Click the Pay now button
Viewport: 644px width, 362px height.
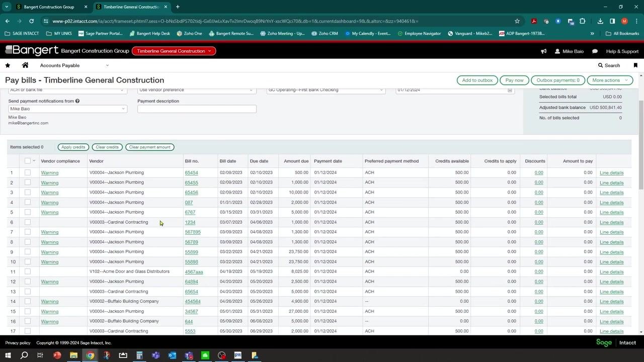click(514, 80)
